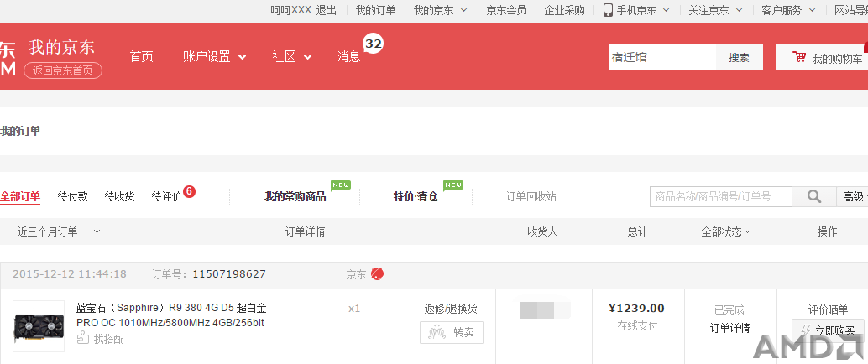The image size is (868, 364).
Task: Click the order number 11507198627
Action: coord(229,273)
